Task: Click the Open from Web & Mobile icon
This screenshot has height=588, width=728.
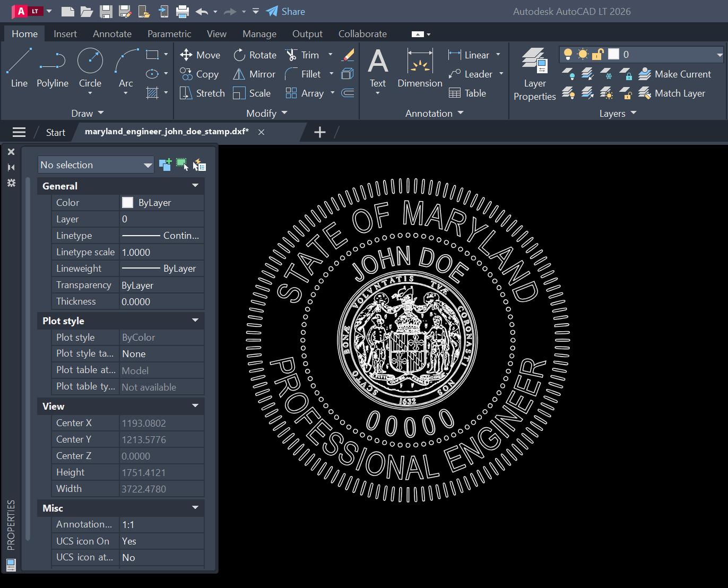Action: click(144, 11)
